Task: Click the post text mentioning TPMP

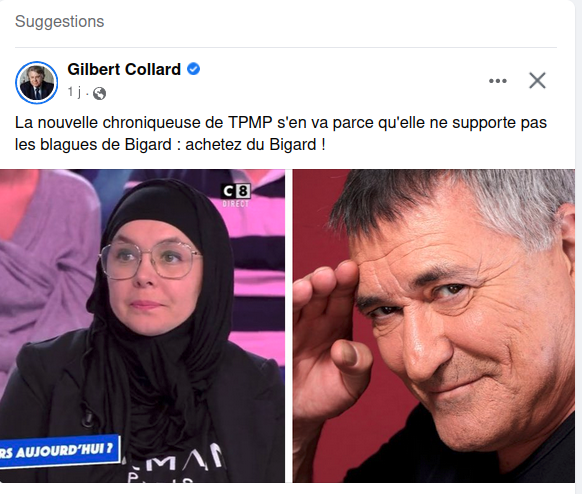Action: click(281, 133)
